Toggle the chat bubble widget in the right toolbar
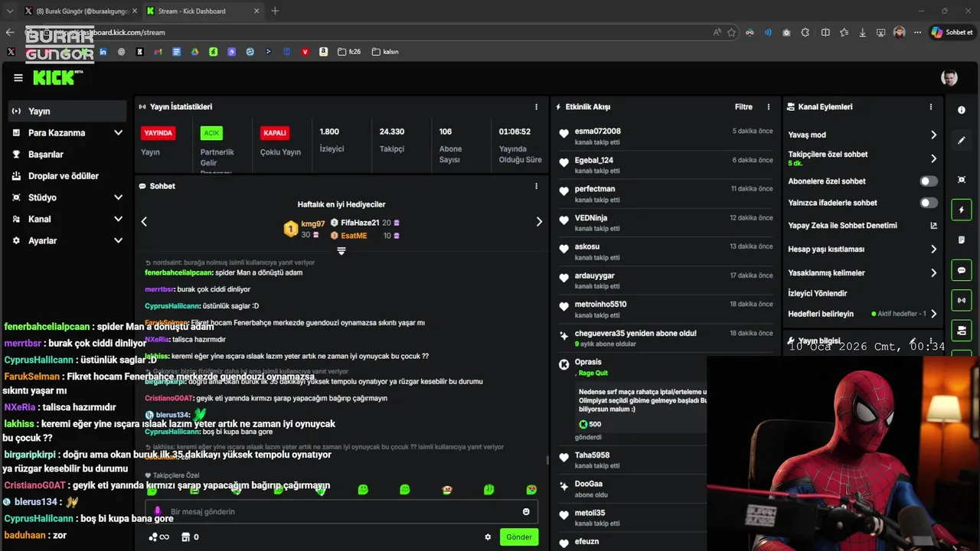 (x=962, y=271)
